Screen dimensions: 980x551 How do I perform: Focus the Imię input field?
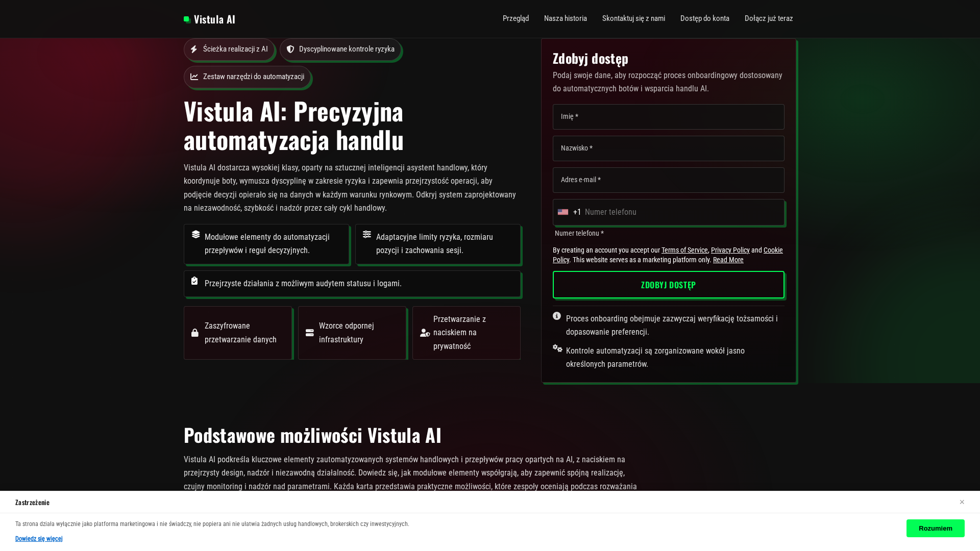(x=669, y=117)
